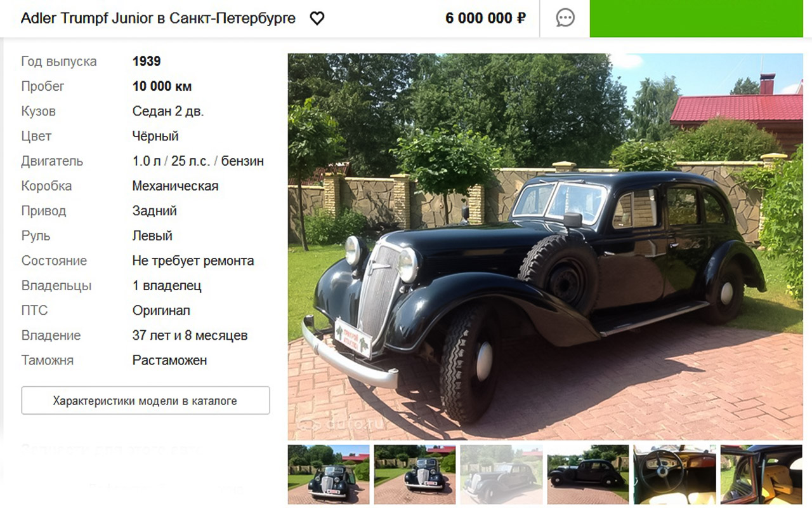
Task: Click the '37 лет и 8 месяцев' ownership value
Action: pos(190,335)
